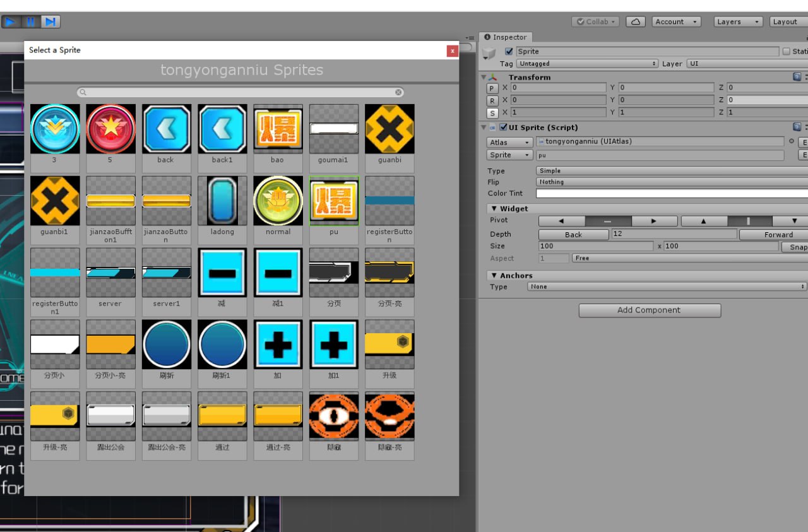Toggle the Static checkbox
The width and height of the screenshot is (808, 532).
[x=786, y=52]
